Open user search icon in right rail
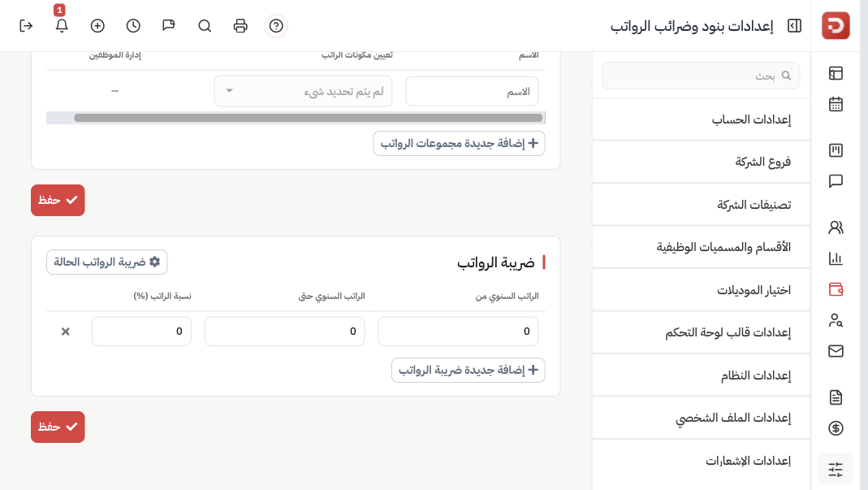 pyautogui.click(x=836, y=320)
